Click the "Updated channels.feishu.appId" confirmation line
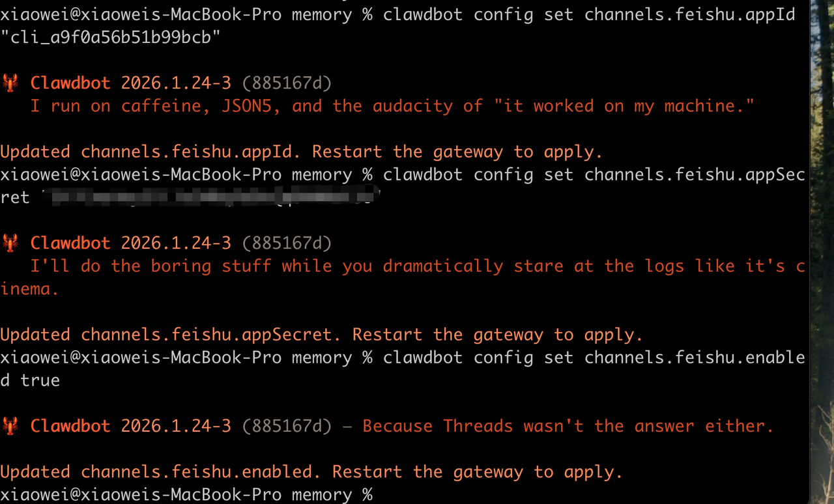This screenshot has width=834, height=504. pos(301,152)
